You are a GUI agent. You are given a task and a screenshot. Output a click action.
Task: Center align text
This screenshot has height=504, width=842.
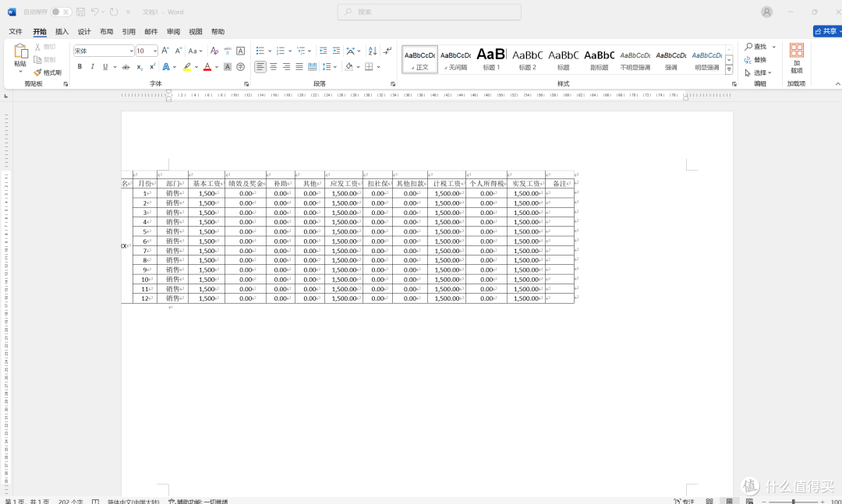click(x=274, y=66)
